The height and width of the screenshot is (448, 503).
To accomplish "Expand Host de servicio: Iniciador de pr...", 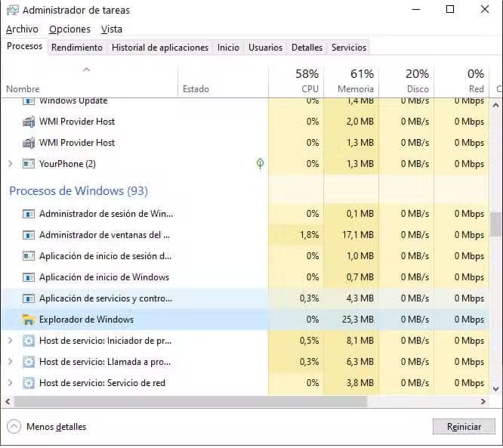I will (11, 341).
